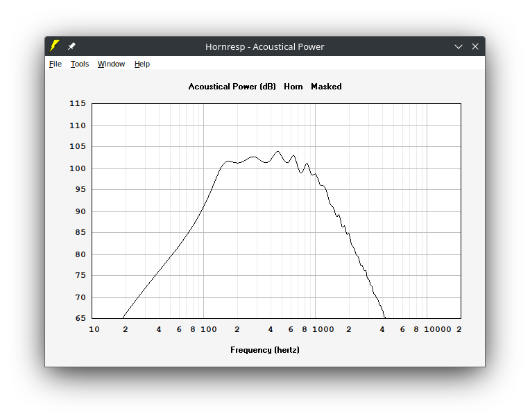The width and height of the screenshot is (530, 420).
Task: Toggle the pin window icon in title bar
Action: (71, 46)
